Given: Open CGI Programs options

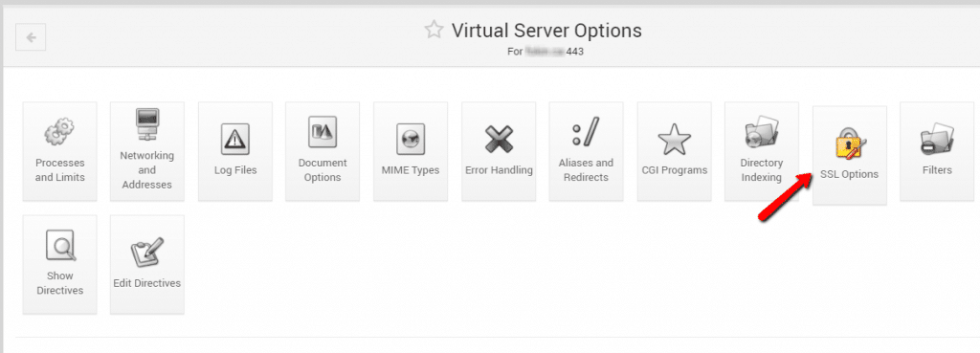Looking at the screenshot, I should point(675,152).
